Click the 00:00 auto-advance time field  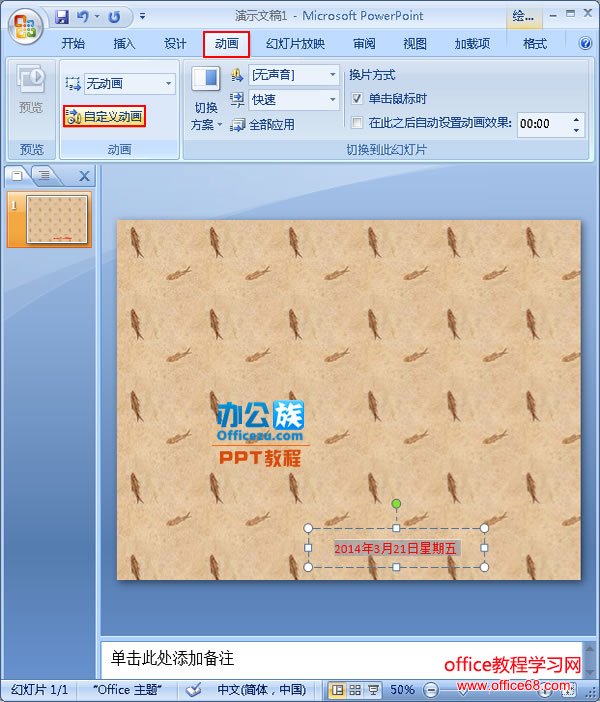543,124
